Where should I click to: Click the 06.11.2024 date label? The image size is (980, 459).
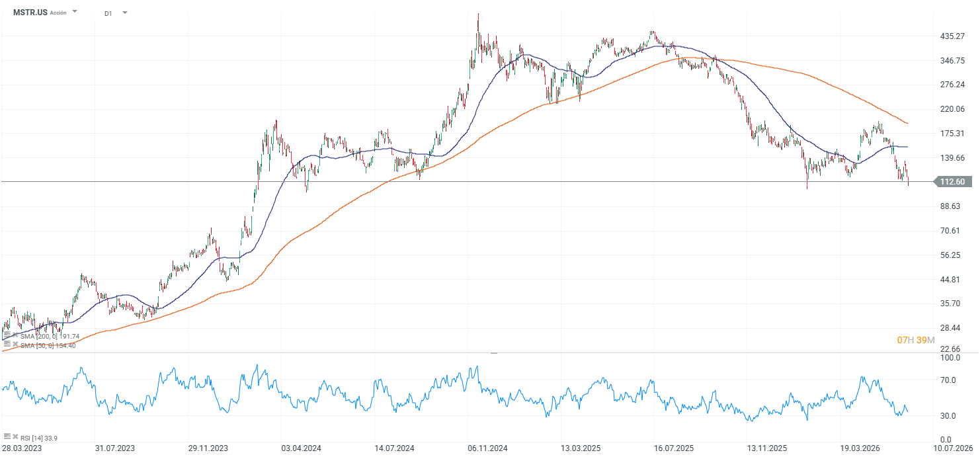[x=487, y=448]
